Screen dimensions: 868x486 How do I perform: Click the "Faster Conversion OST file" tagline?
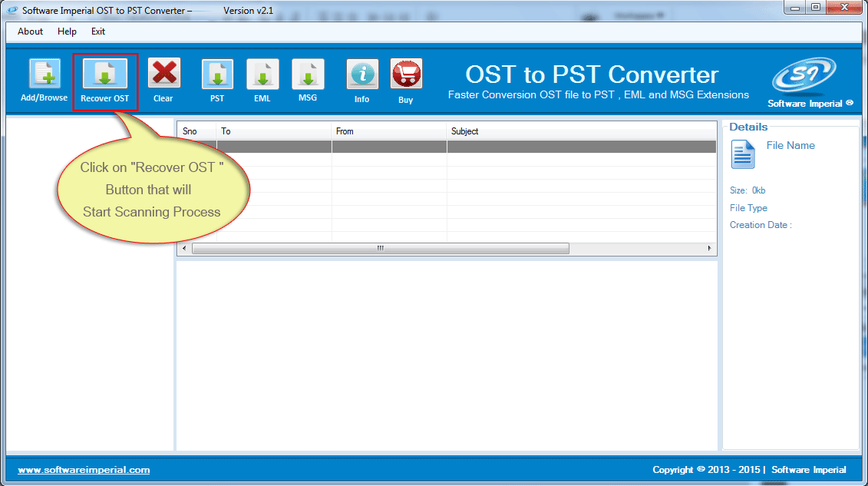click(x=599, y=94)
